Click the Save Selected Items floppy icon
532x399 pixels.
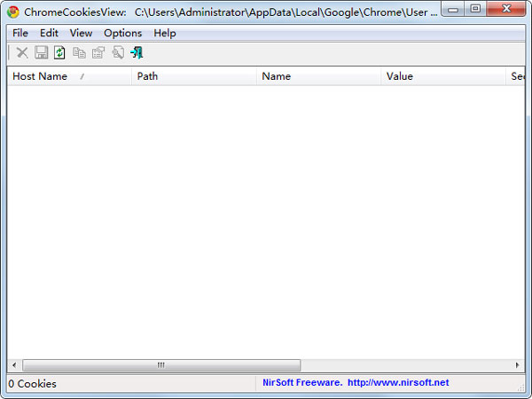pos(42,52)
